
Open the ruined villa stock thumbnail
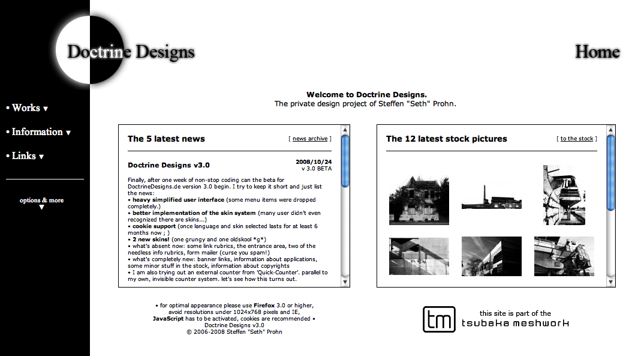(419, 201)
